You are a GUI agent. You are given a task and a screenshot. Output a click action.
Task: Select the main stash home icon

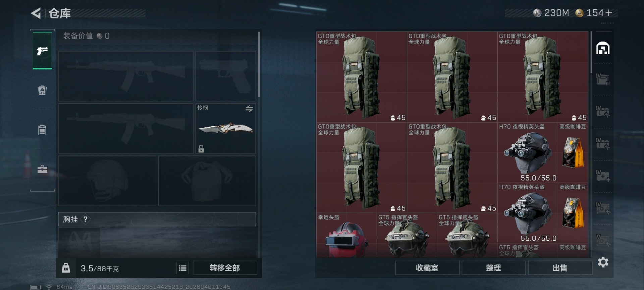click(603, 48)
